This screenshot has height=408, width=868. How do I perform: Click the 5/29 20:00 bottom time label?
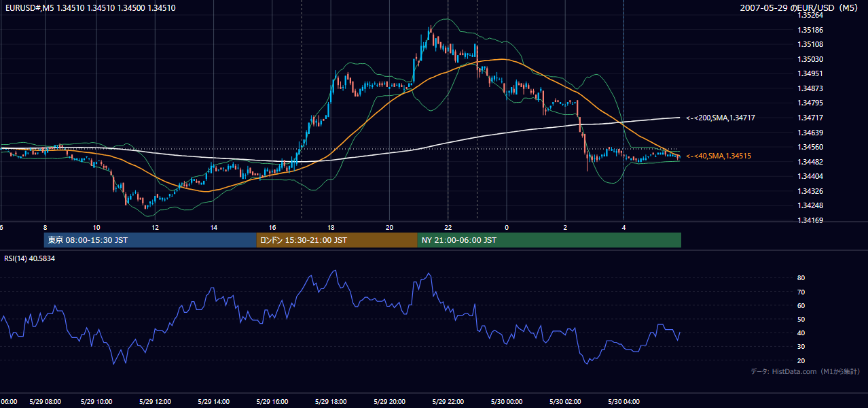[389, 401]
